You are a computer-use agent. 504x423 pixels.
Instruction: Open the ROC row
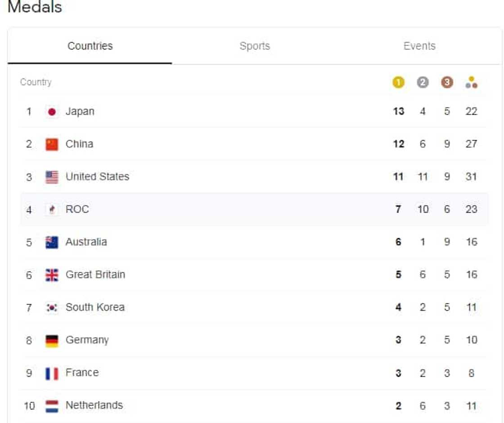(77, 209)
